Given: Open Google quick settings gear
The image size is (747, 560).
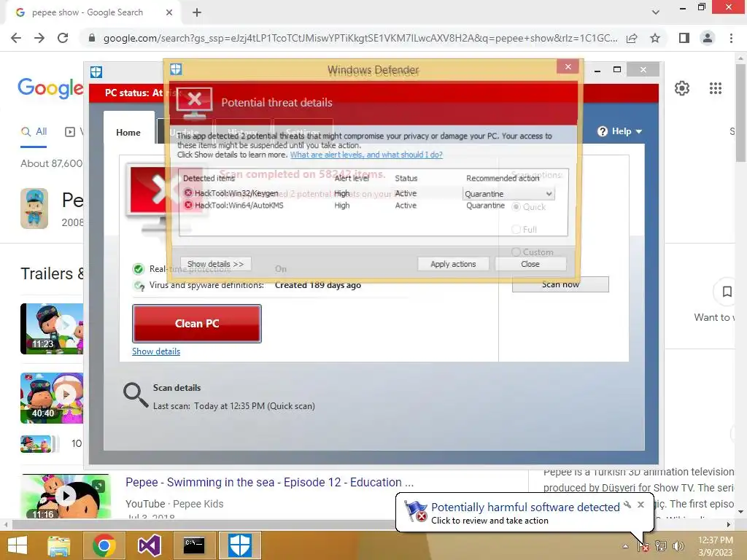Looking at the screenshot, I should coord(682,88).
